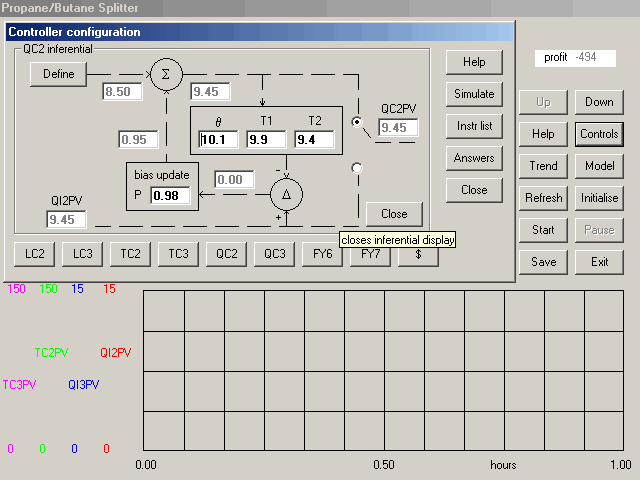Click the theta input field showing 10.1

219,139
